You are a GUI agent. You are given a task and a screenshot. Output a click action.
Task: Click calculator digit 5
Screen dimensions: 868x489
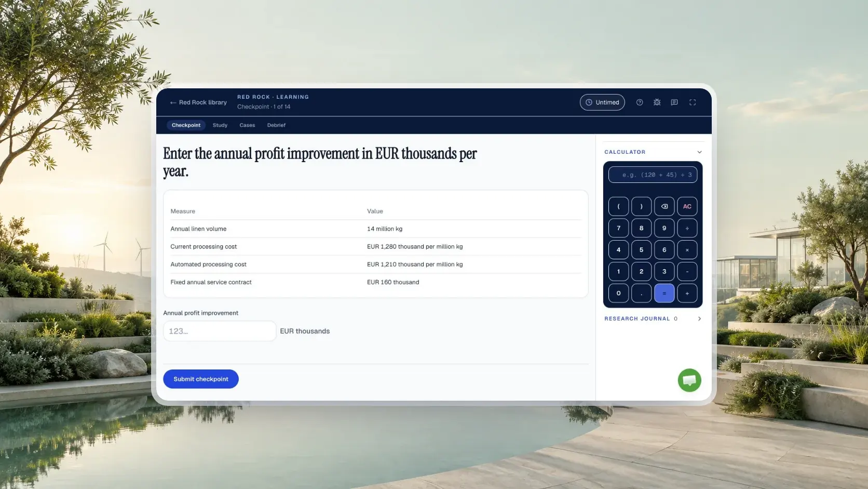tap(641, 250)
